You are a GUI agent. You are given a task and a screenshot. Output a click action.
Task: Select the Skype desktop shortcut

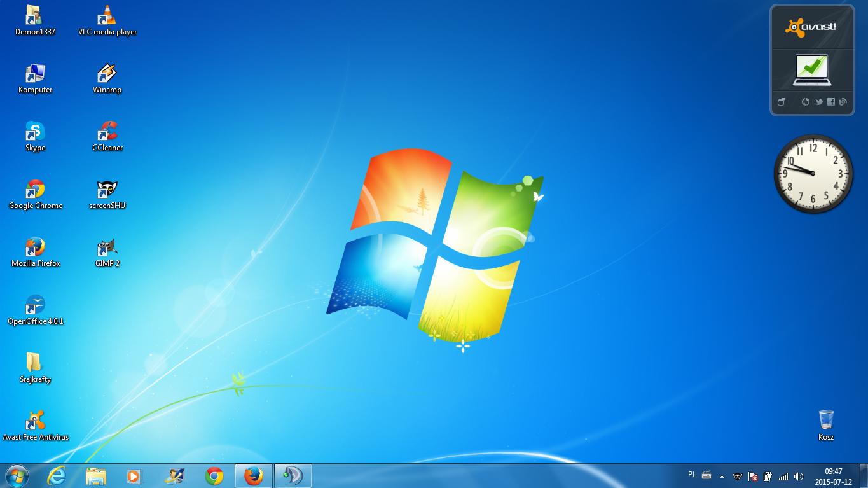click(x=35, y=136)
